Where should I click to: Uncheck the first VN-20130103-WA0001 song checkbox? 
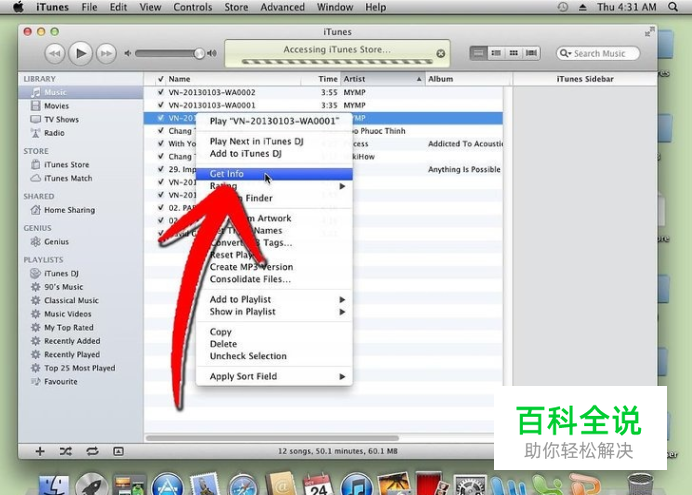[x=161, y=105]
